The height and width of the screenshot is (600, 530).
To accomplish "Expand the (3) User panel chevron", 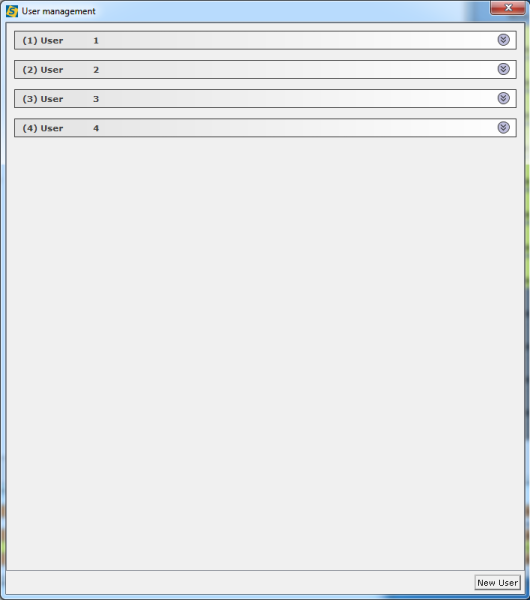I will pyautogui.click(x=503, y=98).
